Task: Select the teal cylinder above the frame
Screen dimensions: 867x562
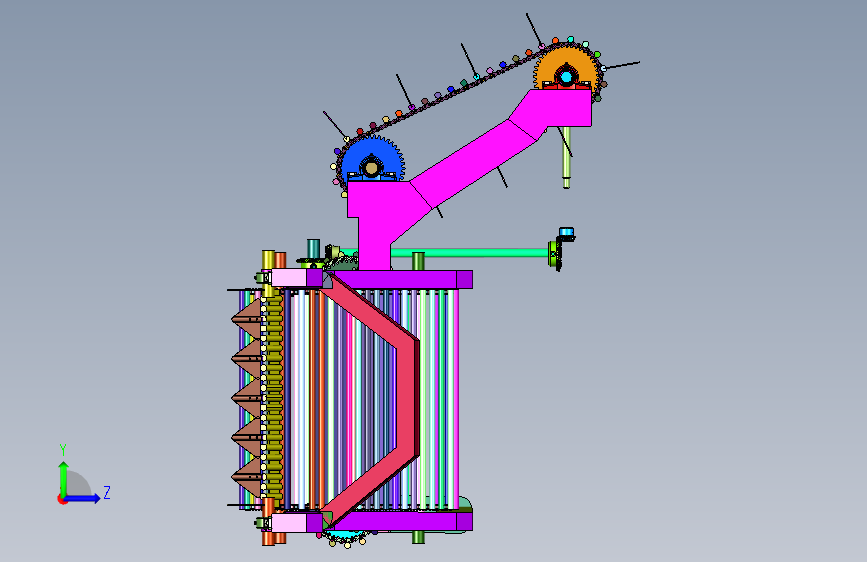Action: click(313, 249)
